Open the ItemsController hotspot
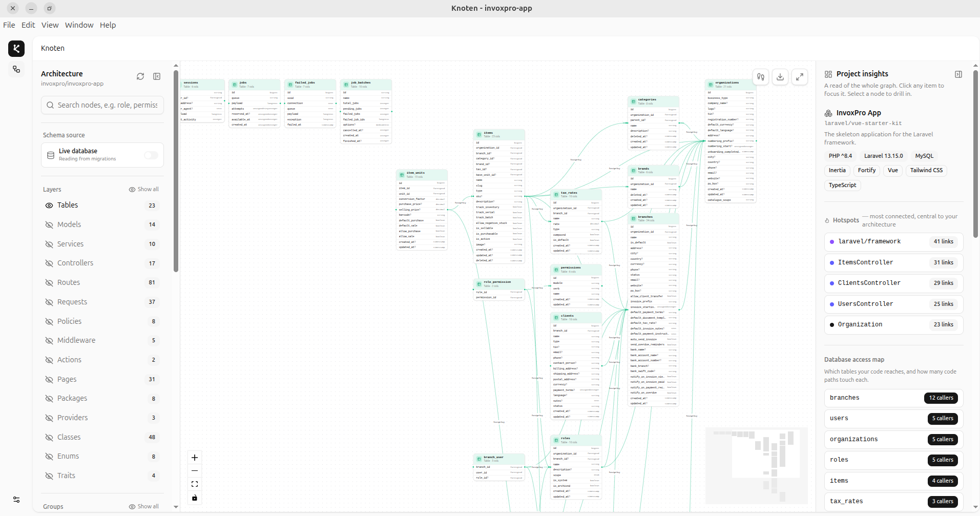The image size is (980, 516). 893,263
